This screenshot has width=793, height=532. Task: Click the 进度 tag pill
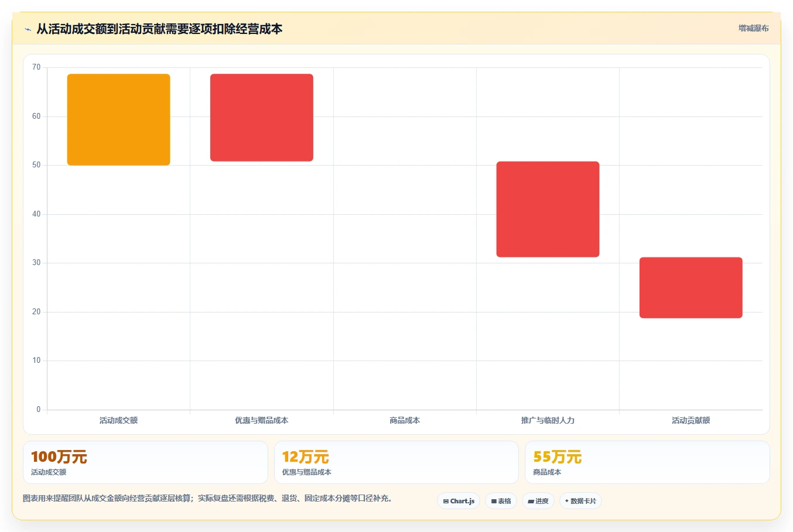(538, 501)
